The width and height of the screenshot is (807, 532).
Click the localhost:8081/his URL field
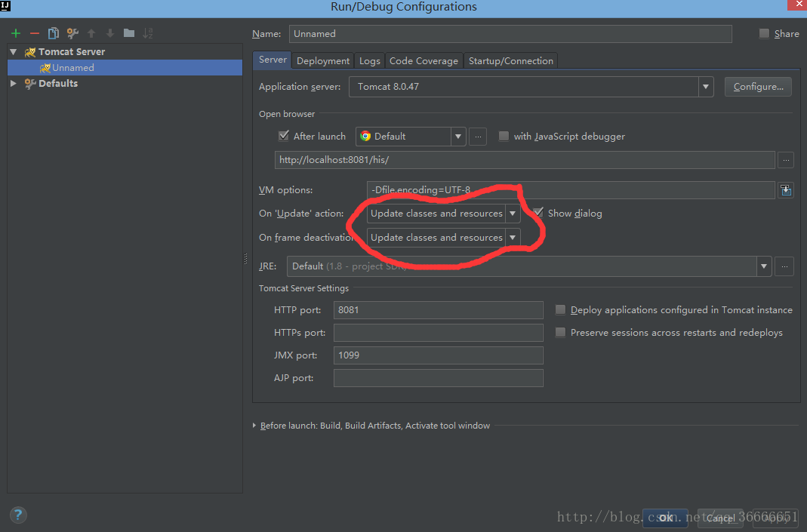pos(525,160)
